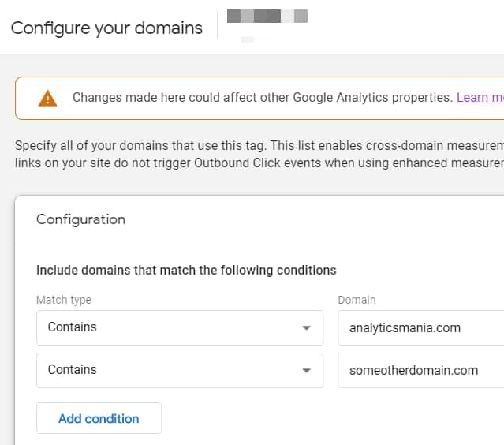Click the Outbound Click events description line

tap(252, 163)
